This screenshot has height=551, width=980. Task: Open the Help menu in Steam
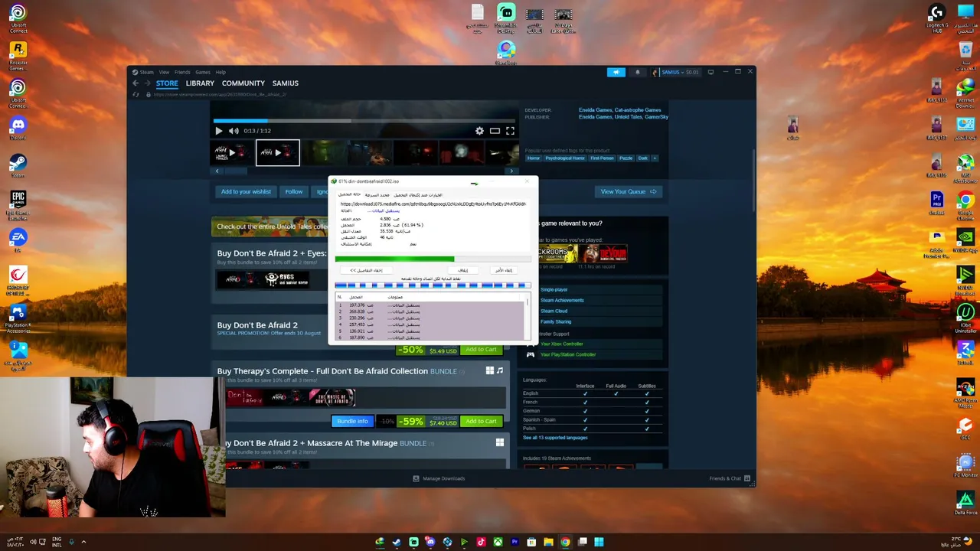click(x=220, y=72)
